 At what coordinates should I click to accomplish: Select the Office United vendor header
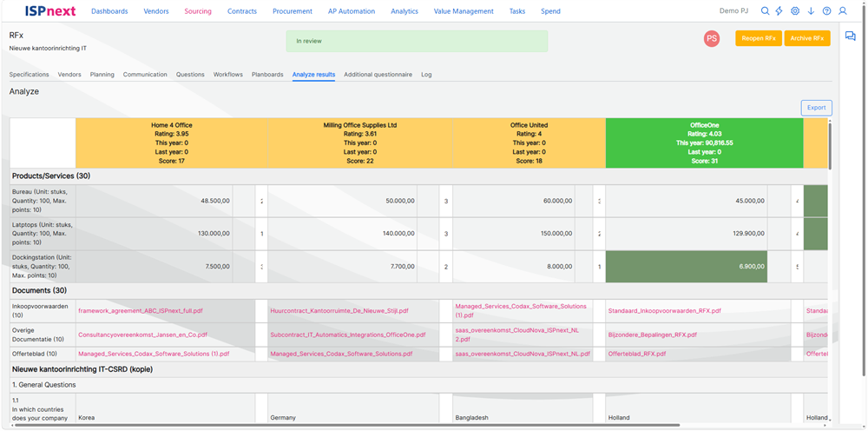[529, 143]
